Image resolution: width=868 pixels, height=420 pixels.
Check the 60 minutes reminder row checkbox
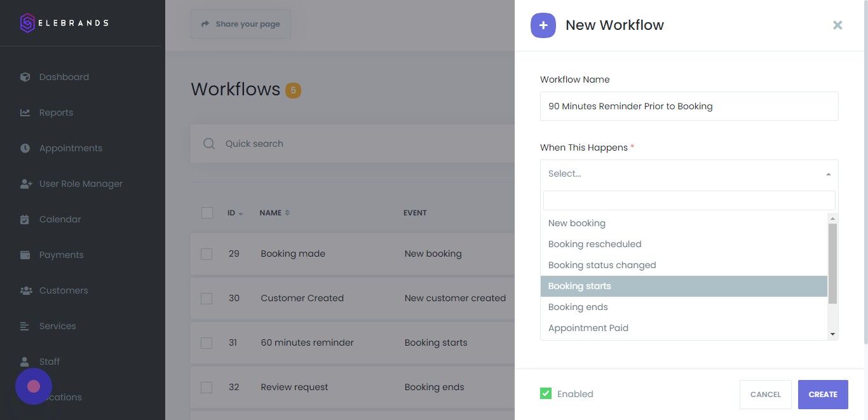[207, 342]
